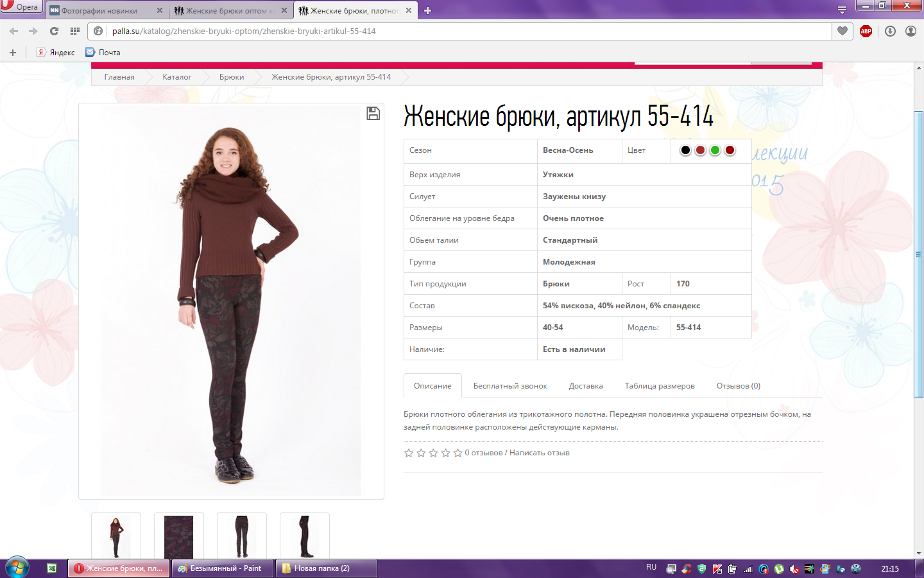Select the black color swatch
This screenshot has height=578, width=924.
click(685, 150)
